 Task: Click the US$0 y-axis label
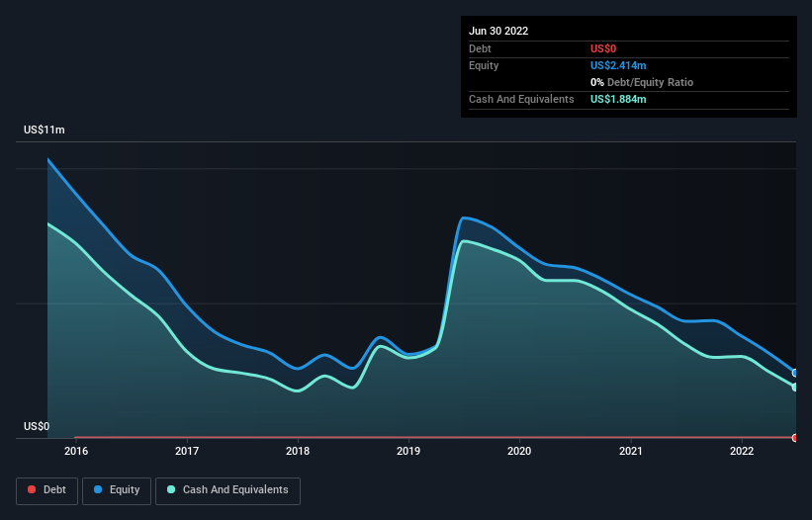37,426
